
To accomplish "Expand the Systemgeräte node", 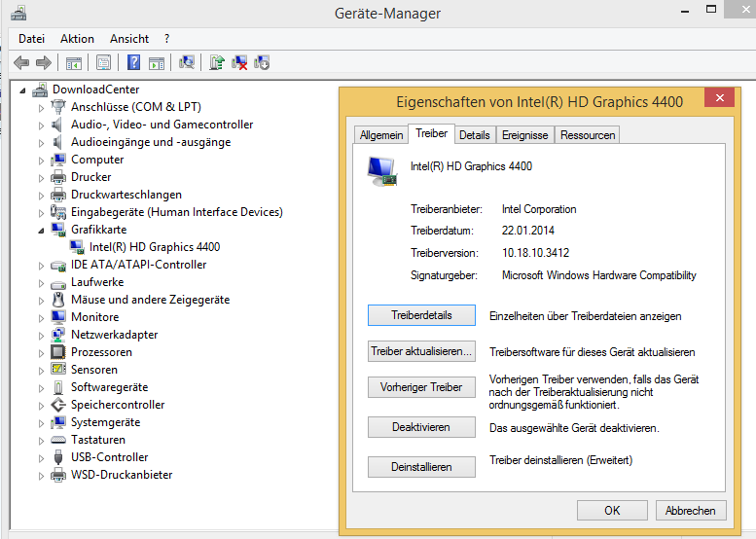I will (x=42, y=423).
